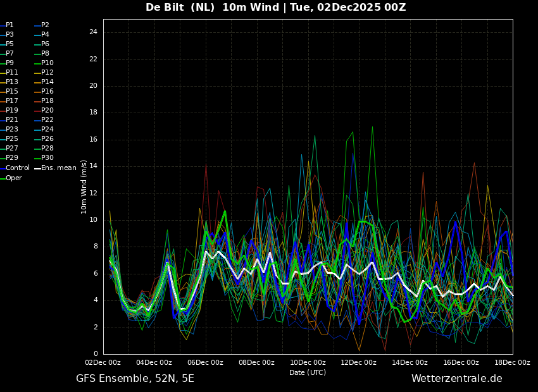Click the chart title De Bilt 10m Wind
The width and height of the screenshot is (538, 392).
click(x=275, y=8)
